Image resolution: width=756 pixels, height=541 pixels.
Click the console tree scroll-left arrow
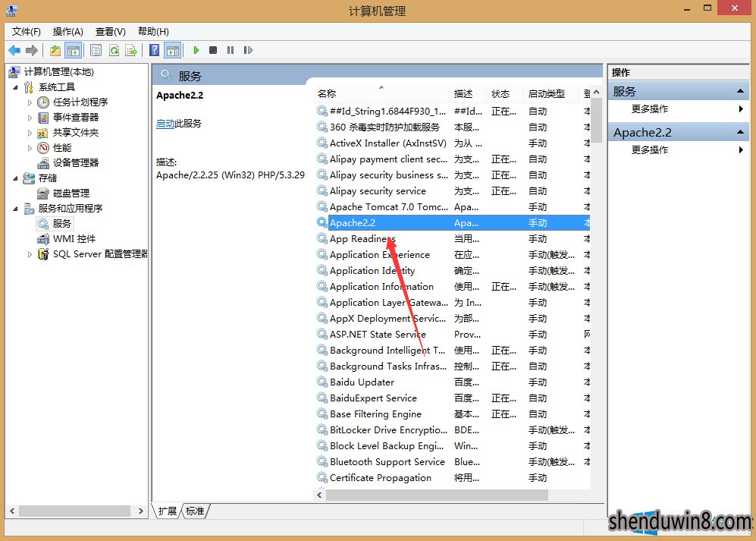coord(12,511)
